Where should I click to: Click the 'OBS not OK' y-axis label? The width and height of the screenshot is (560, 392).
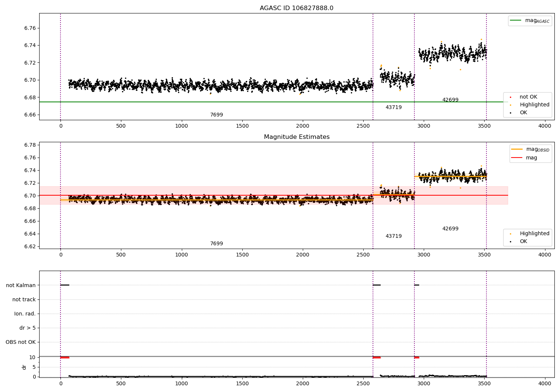21,342
